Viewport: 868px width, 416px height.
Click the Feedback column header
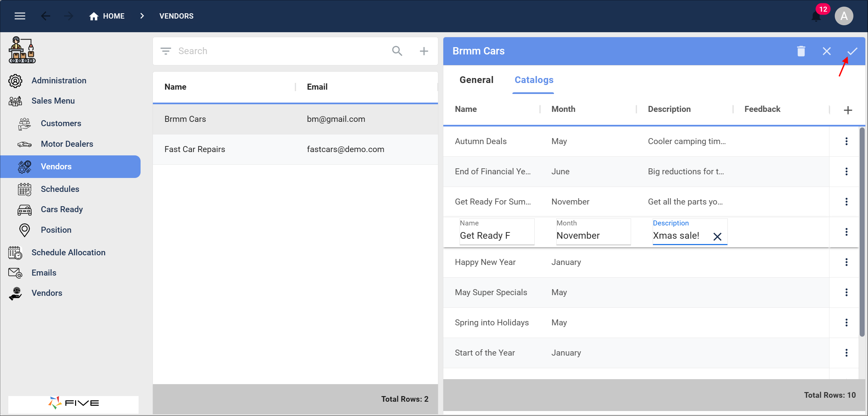click(762, 109)
